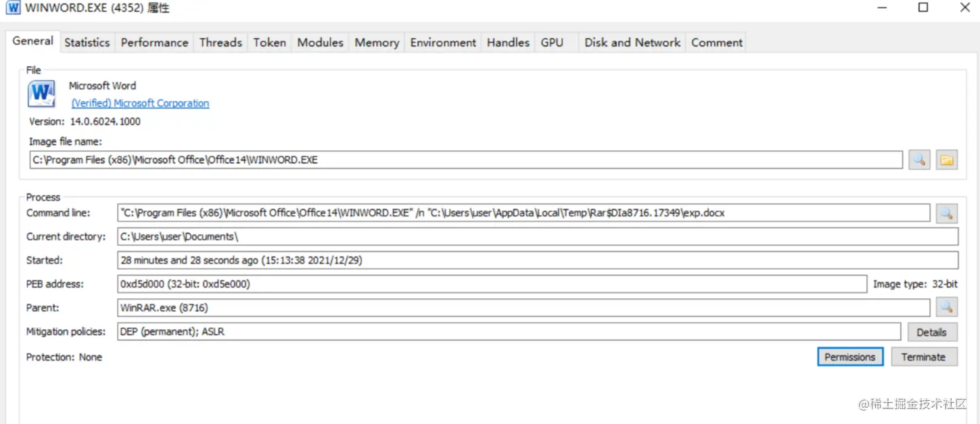Screen dimensions: 980x424
Task: Click the Word icon in title bar
Action: point(13,8)
